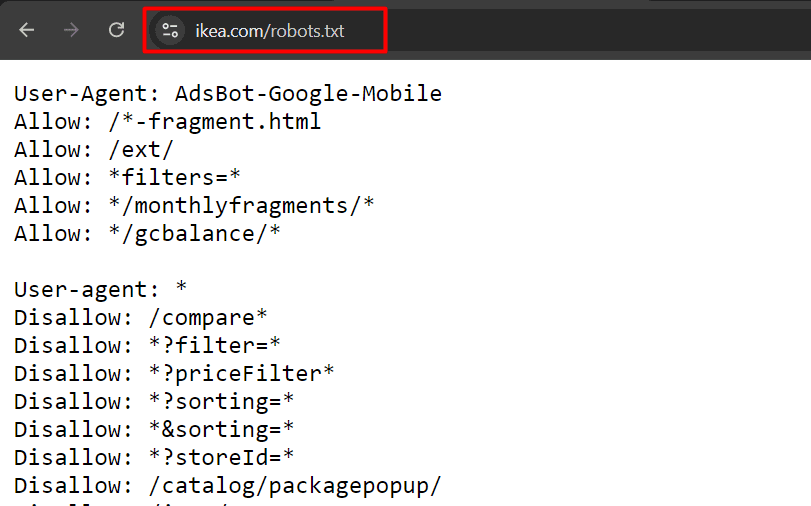Click the 'Allow: */gcbalance/*' line
Image resolution: width=811 pixels, height=506 pixels.
tap(147, 234)
